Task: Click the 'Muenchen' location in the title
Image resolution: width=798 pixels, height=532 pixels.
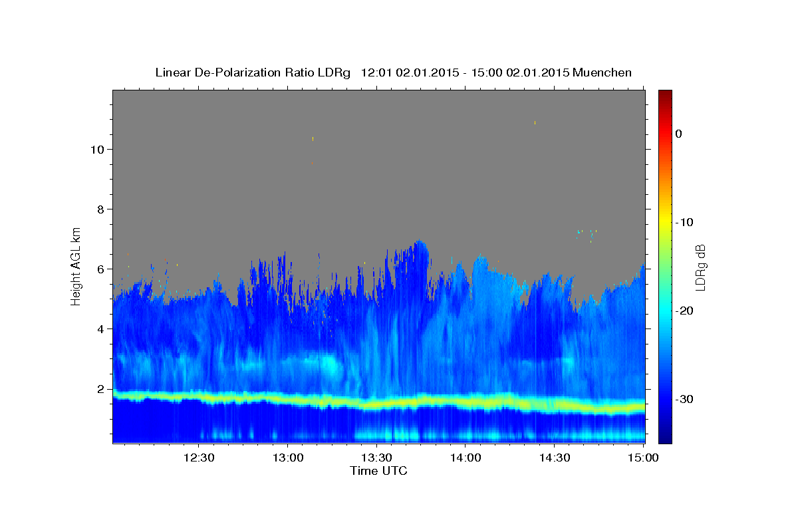Action: click(x=603, y=72)
